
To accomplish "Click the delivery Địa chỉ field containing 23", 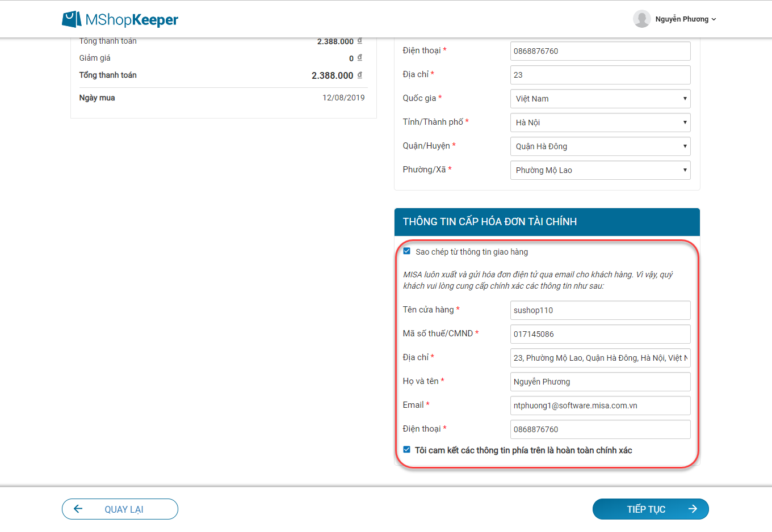I will tap(600, 75).
